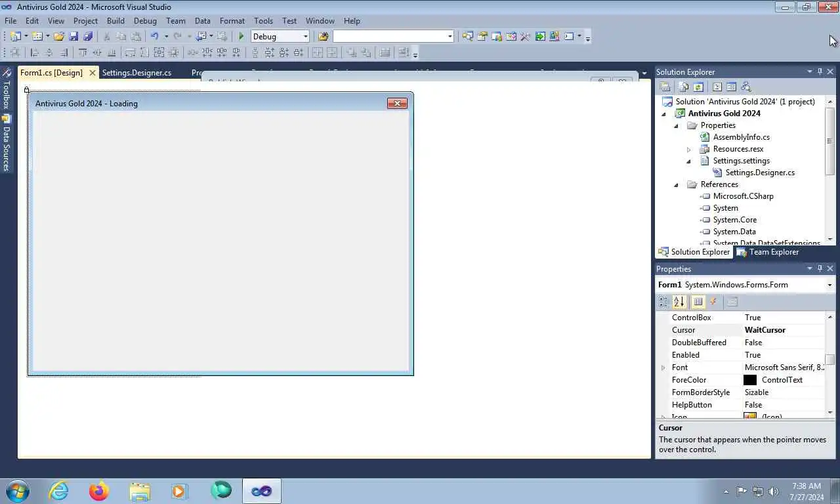The height and width of the screenshot is (504, 840).
Task: Click the Open File folder icon
Action: coord(59,37)
